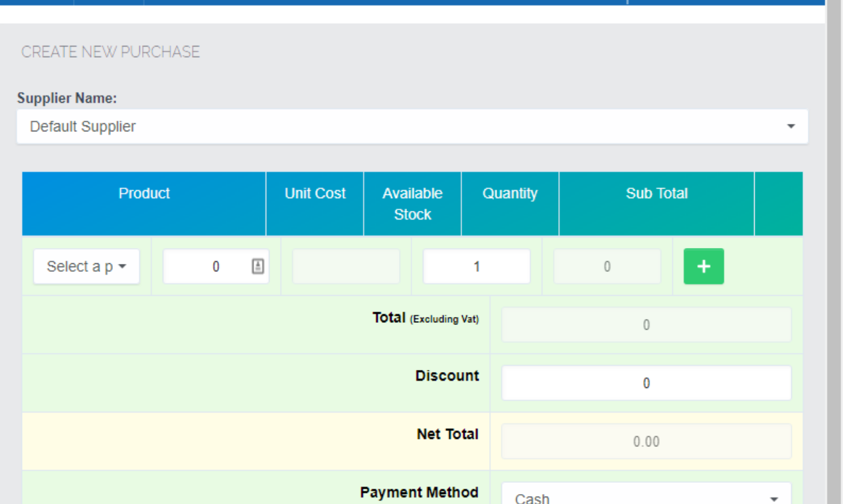Click the Net Total field showing 0.00

tap(646, 441)
